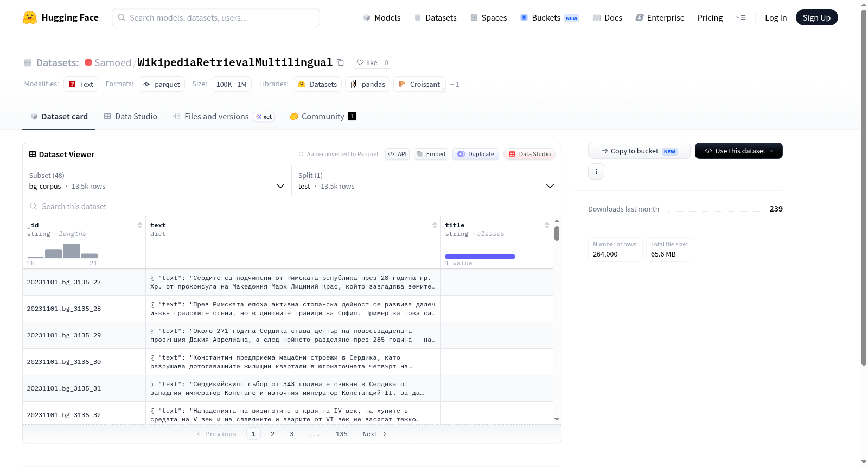Screen dimensions: 868x467
Task: Open Data Studio from viewer header
Action: point(529,154)
